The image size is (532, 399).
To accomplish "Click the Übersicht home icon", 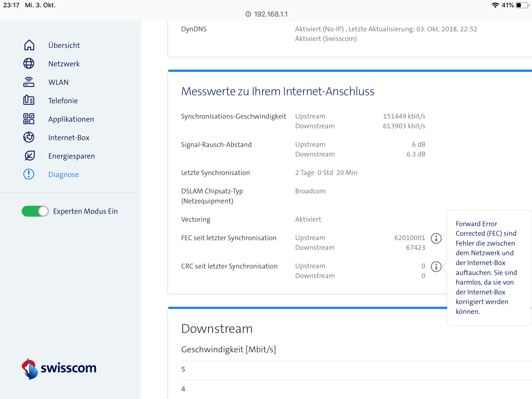I will (29, 45).
